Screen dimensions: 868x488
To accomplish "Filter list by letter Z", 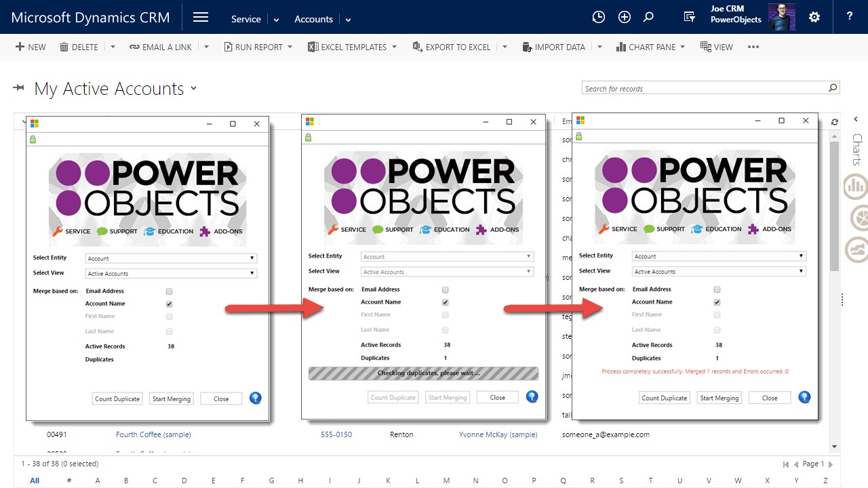I will pyautogui.click(x=825, y=481).
